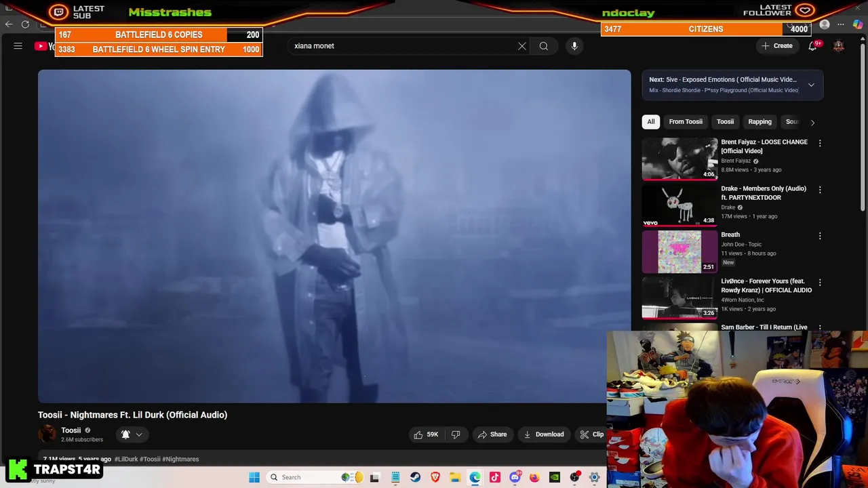
Task: Create a clip with the Clip button
Action: pyautogui.click(x=591, y=434)
